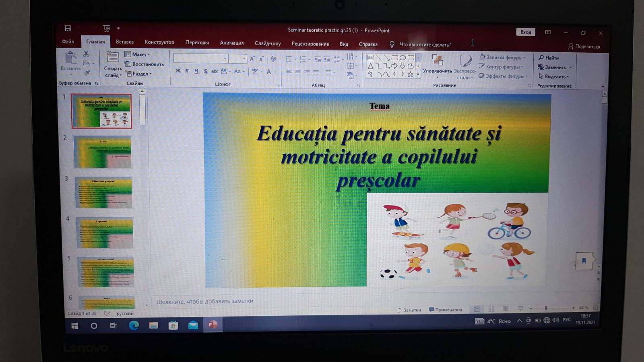Select the five-point star shape
Screen dimensions: 644x362
410,74
